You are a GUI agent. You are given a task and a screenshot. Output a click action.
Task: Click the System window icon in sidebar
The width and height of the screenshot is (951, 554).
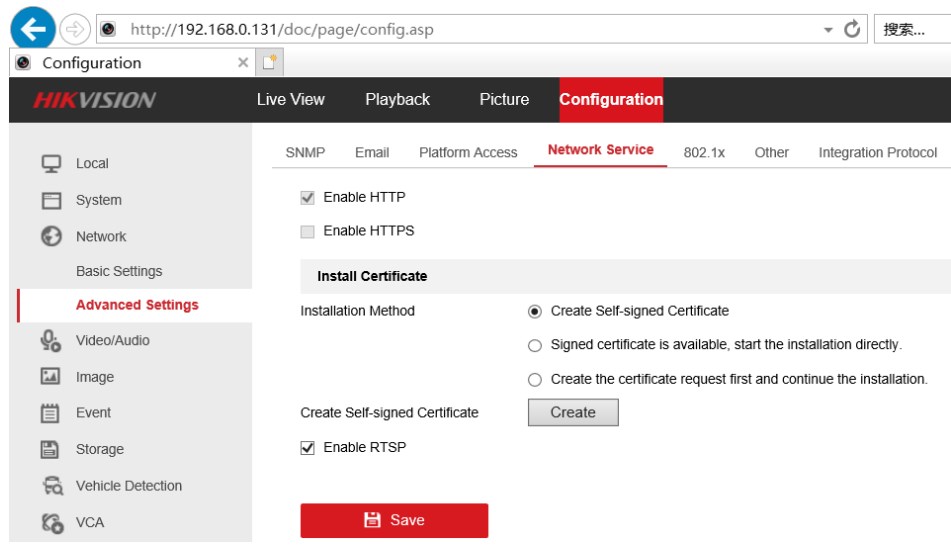click(x=51, y=200)
